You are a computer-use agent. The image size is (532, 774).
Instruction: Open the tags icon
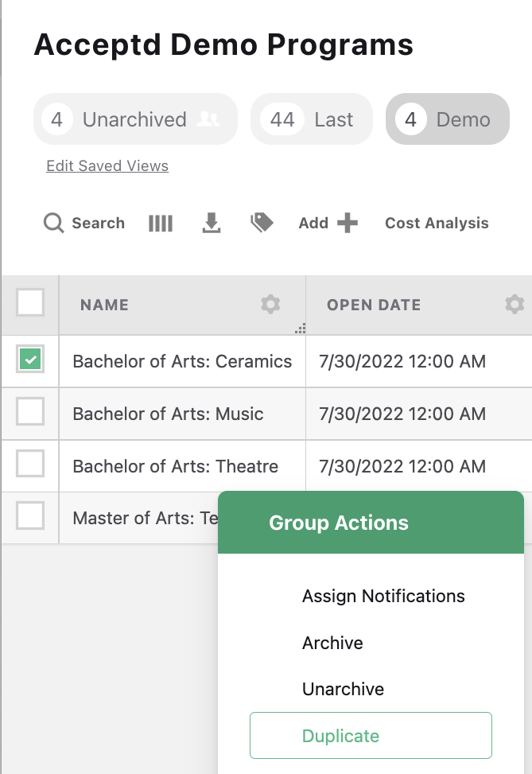pos(262,224)
